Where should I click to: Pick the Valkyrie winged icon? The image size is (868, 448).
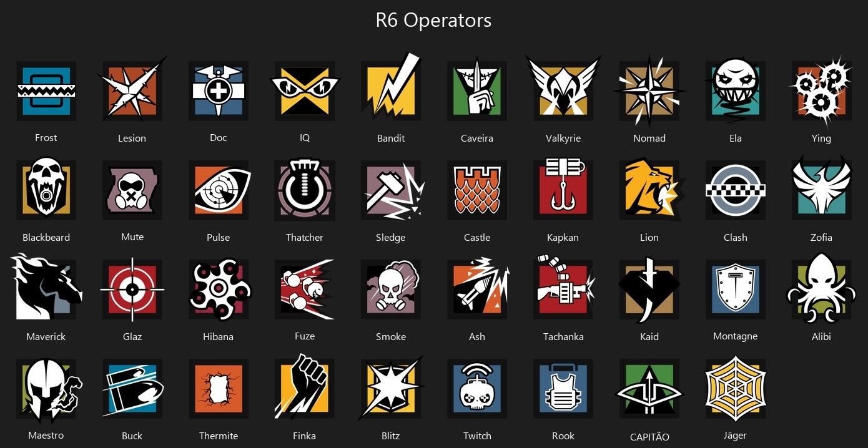[563, 88]
